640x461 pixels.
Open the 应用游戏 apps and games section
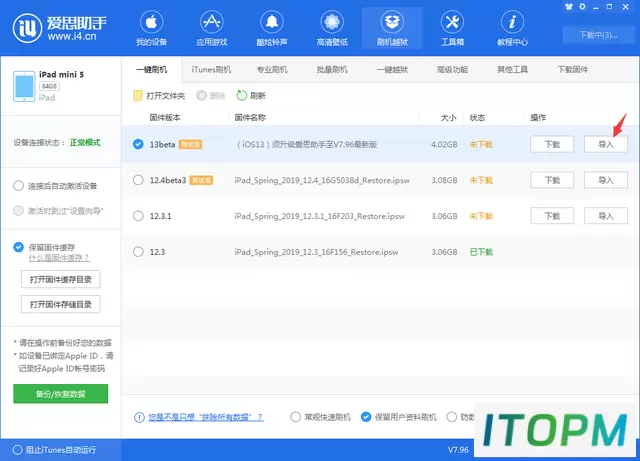point(211,28)
